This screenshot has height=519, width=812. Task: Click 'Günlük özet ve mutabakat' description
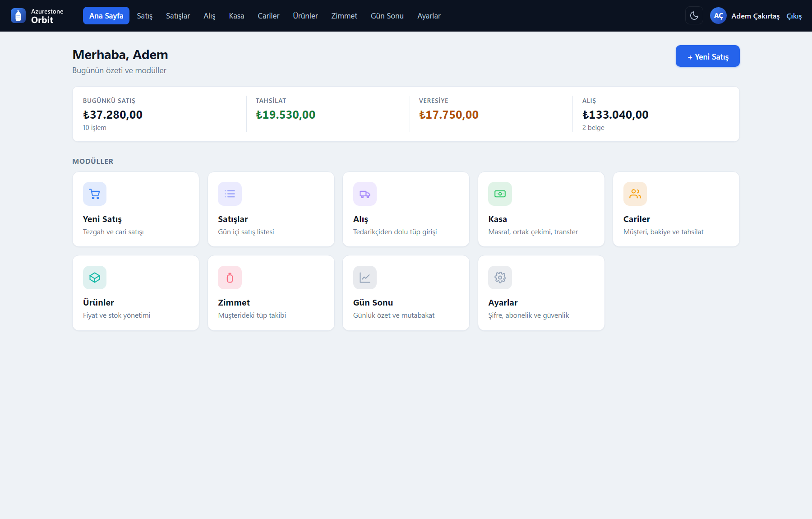394,315
